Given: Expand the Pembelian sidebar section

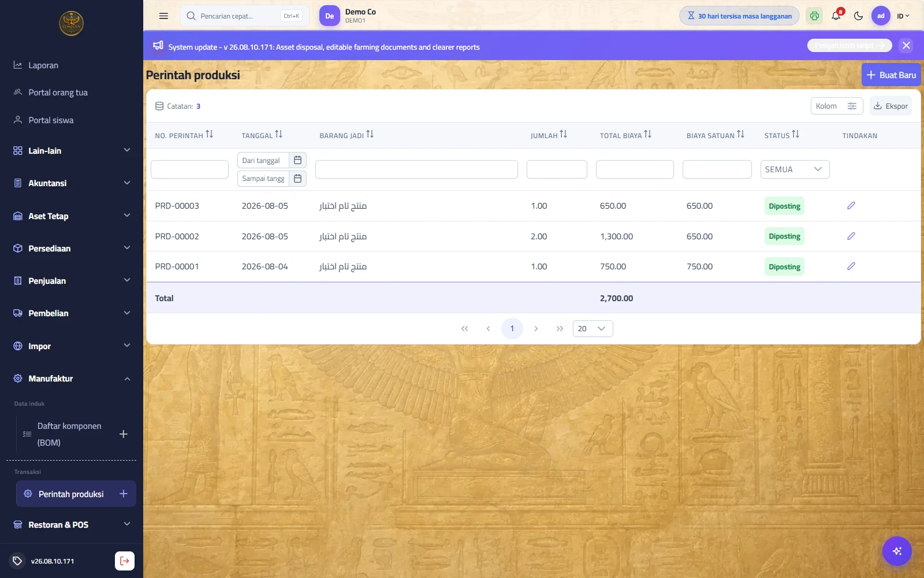Looking at the screenshot, I should 72,313.
